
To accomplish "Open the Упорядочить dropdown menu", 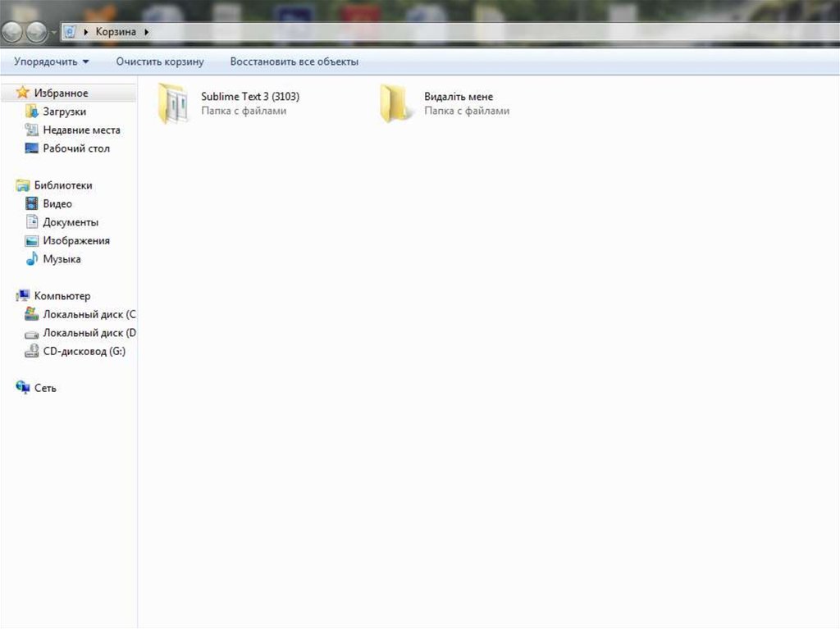I will [x=52, y=62].
